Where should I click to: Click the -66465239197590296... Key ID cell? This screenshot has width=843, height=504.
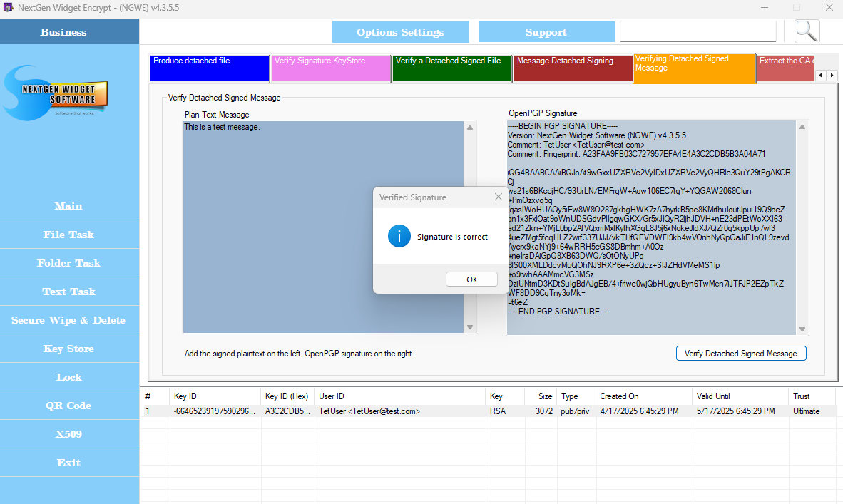tap(215, 411)
